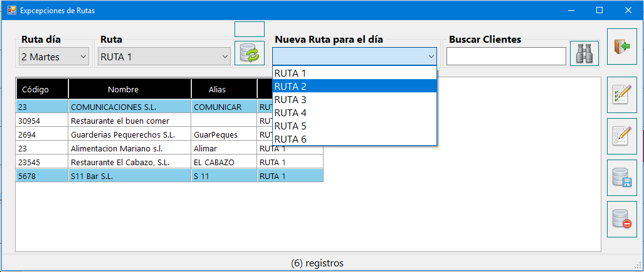Select RUTA 4 in the open dropdown list

354,112
